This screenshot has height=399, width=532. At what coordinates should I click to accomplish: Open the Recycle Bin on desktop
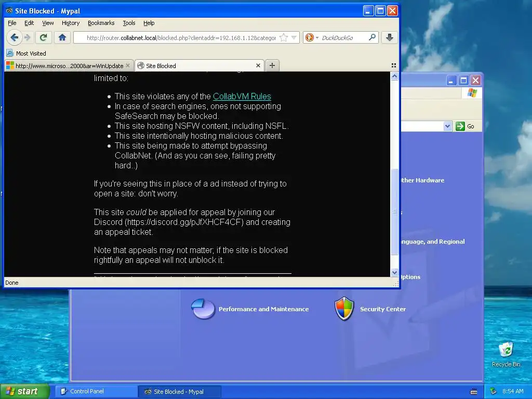pos(506,354)
